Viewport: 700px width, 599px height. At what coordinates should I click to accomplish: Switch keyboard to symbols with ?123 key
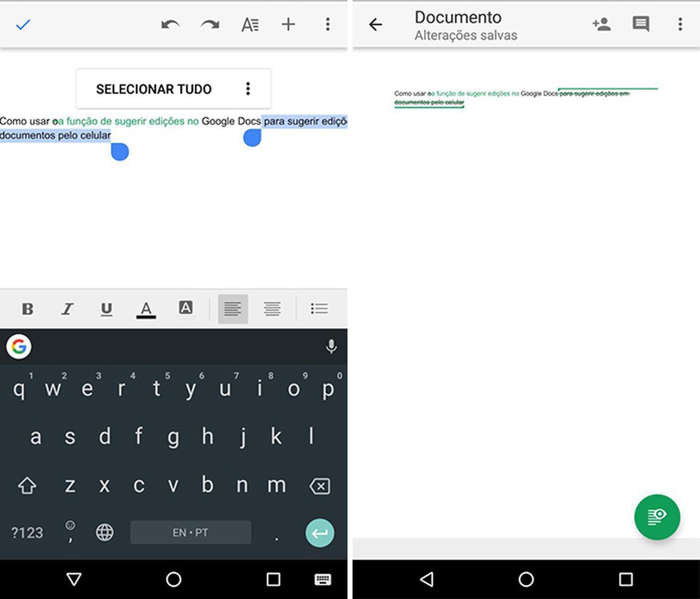[26, 532]
